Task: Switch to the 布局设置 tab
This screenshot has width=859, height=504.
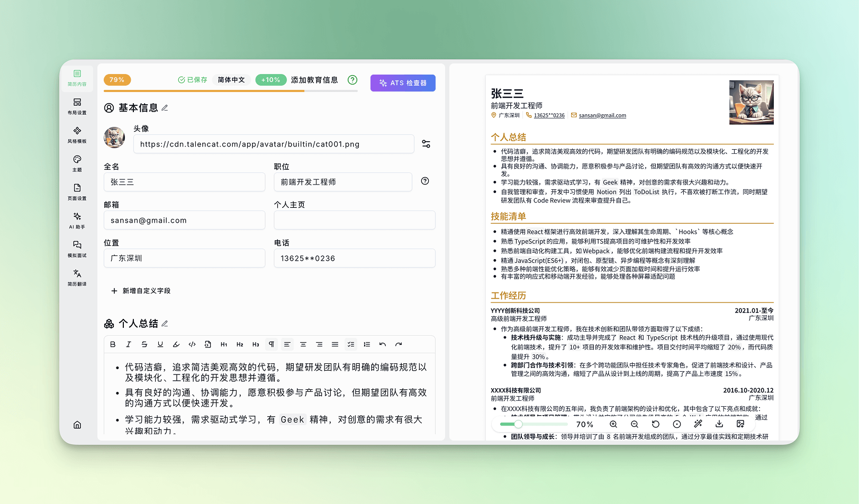Action: [77, 105]
